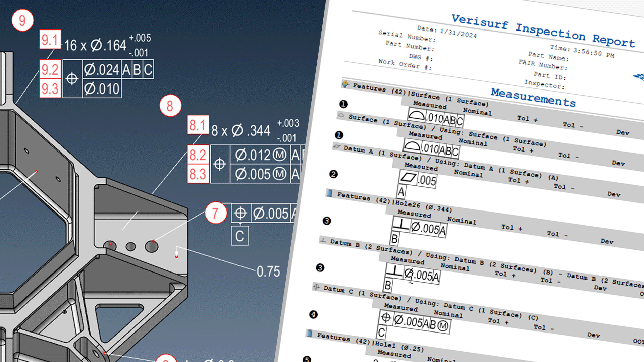644x362 pixels.
Task: Click balloon number 7 callout
Action: (215, 213)
